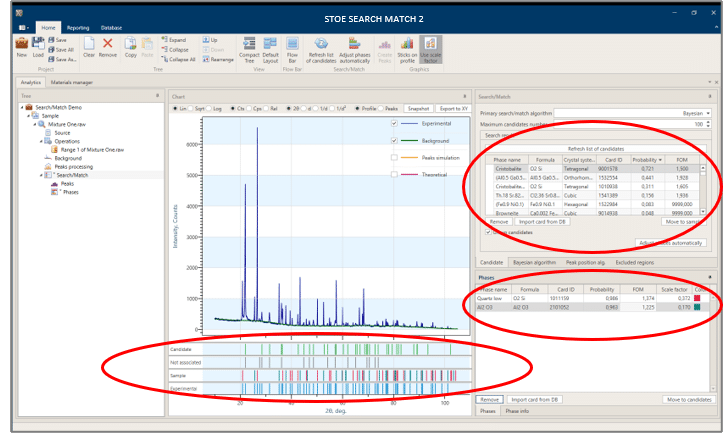Click the Save icon in Project group

[57, 40]
